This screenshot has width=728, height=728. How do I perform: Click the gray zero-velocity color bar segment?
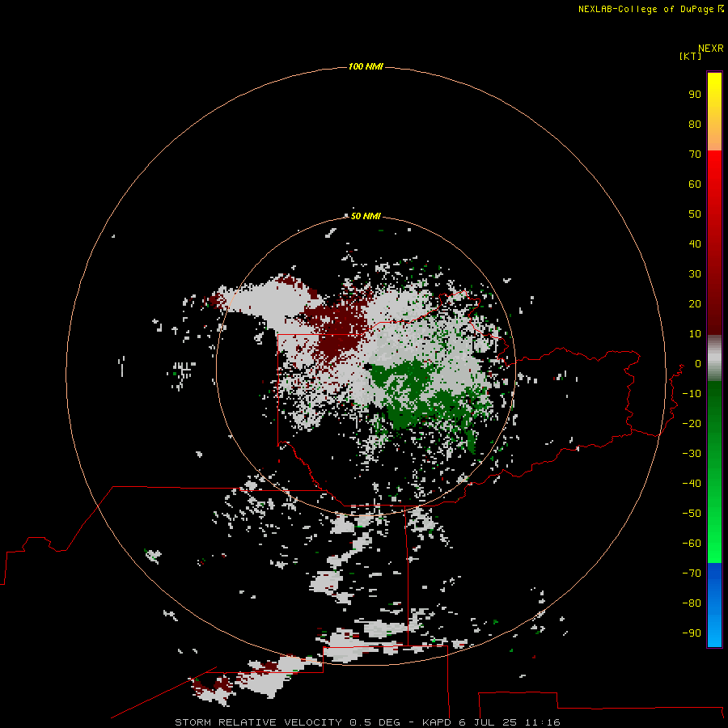point(714,358)
